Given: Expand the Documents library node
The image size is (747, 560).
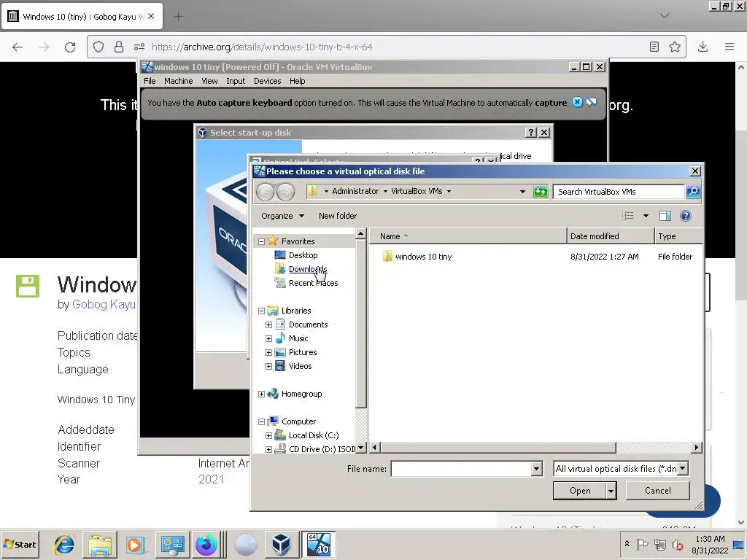Looking at the screenshot, I should pos(268,324).
